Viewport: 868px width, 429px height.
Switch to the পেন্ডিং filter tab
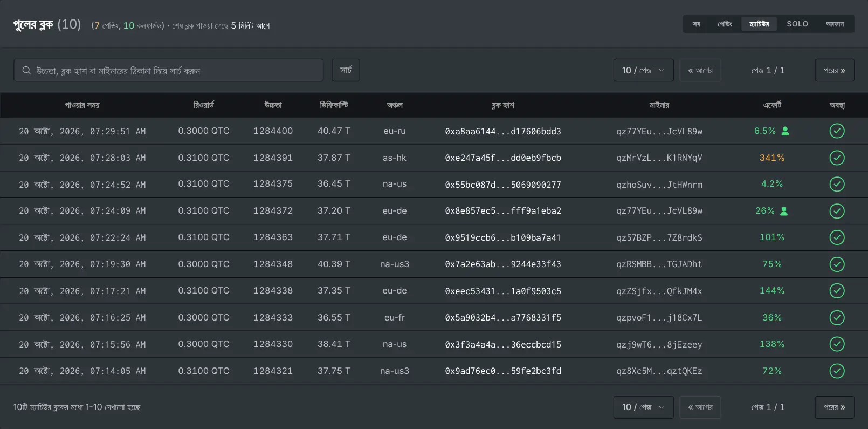725,24
